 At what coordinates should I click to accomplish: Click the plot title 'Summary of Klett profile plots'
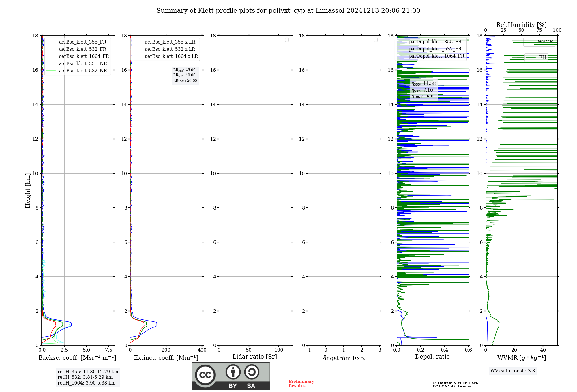(288, 11)
